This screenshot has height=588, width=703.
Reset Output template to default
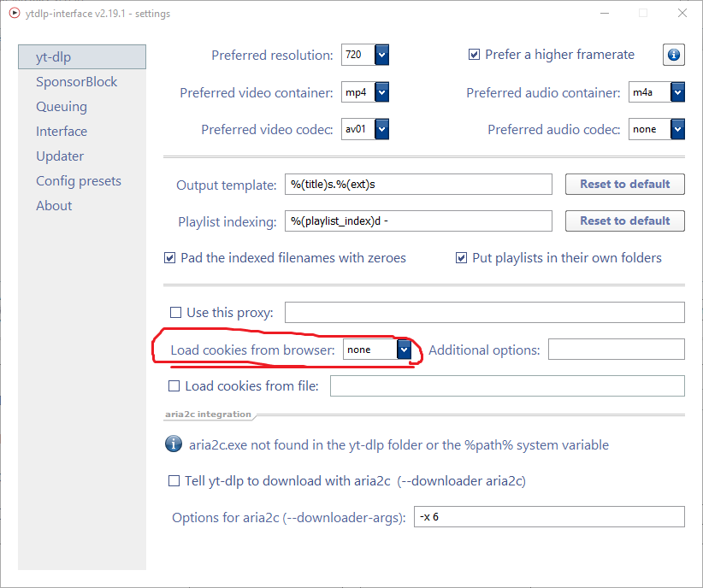625,185
